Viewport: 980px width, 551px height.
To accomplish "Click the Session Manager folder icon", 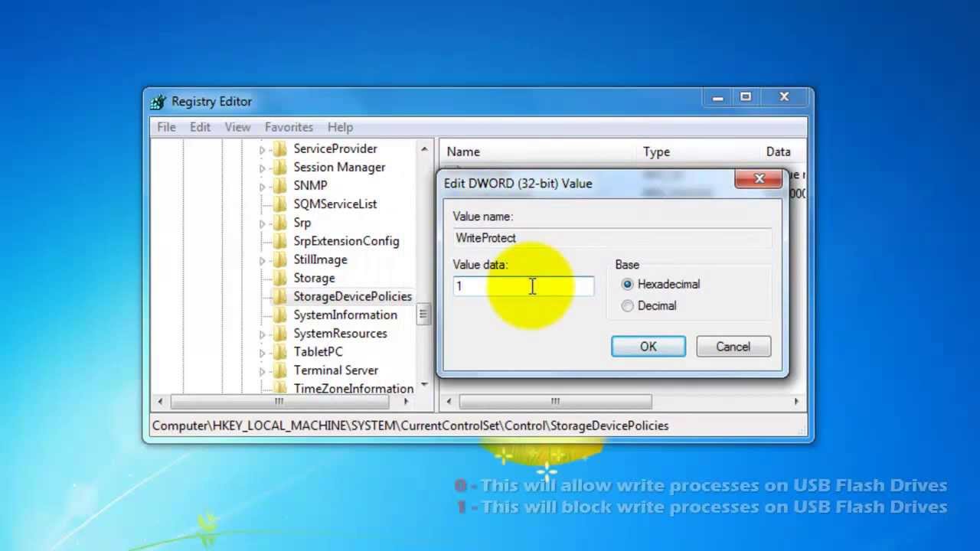I will [280, 167].
